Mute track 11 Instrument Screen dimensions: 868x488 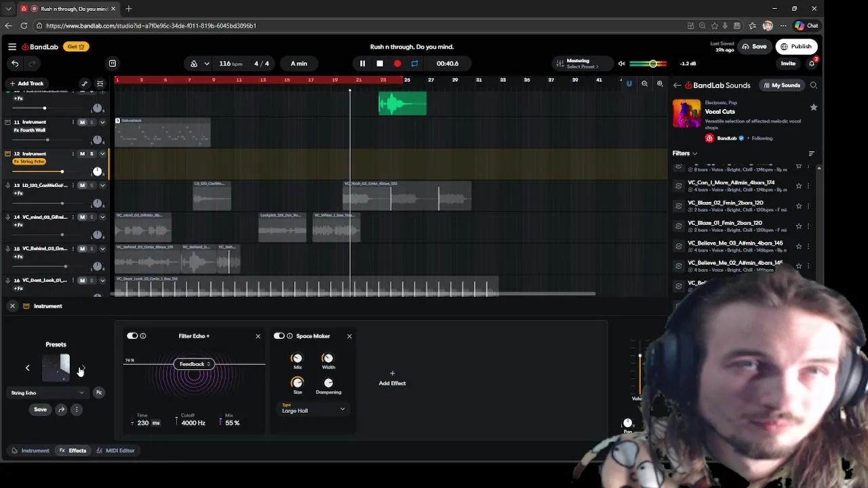pos(82,122)
